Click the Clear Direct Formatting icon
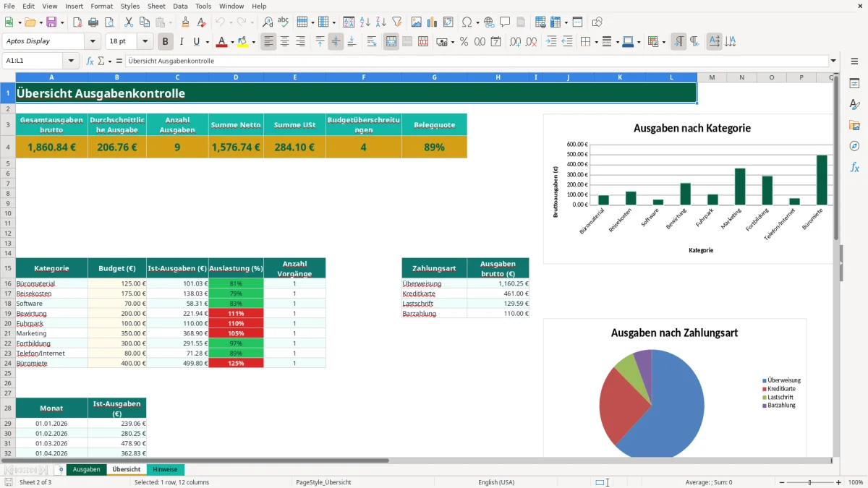 tap(201, 22)
